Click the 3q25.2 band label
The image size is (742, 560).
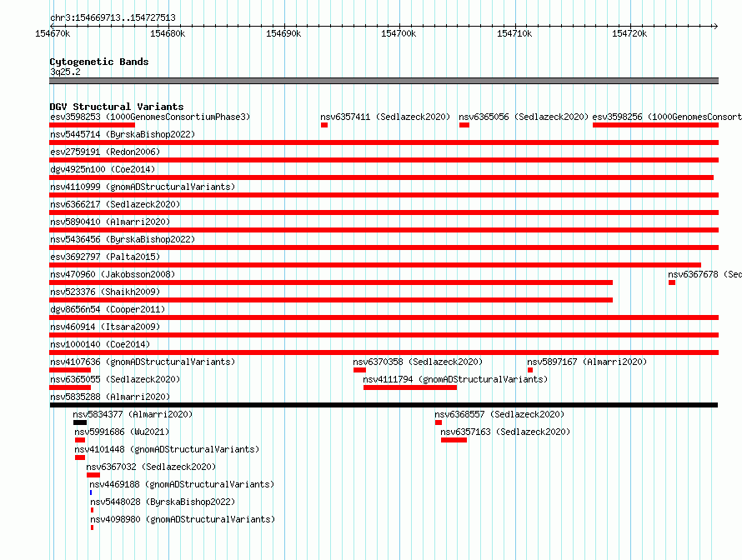coord(65,72)
